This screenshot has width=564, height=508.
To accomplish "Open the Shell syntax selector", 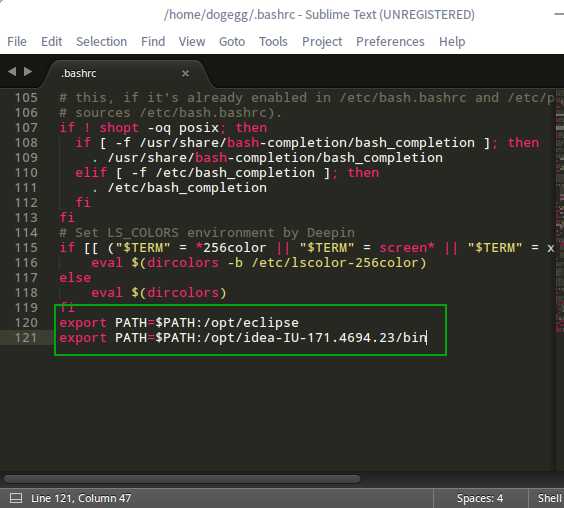I will point(549,498).
